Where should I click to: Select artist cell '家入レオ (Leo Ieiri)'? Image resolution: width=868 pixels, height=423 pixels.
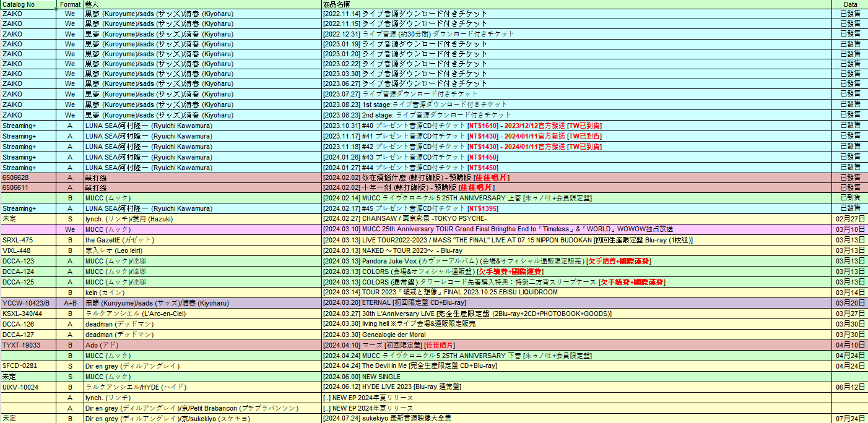pyautogui.click(x=202, y=250)
